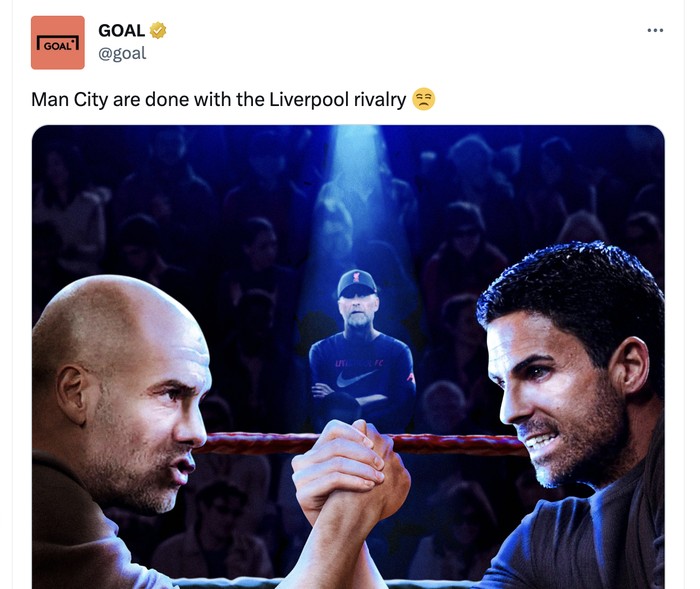Click the GOAL display name

(x=121, y=30)
